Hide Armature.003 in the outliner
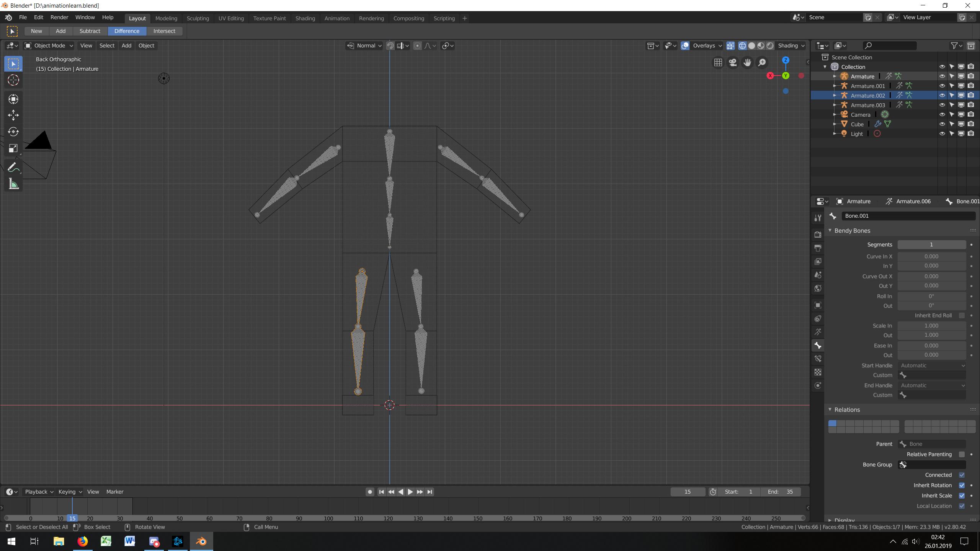The width and height of the screenshot is (980, 551). pos(942,104)
